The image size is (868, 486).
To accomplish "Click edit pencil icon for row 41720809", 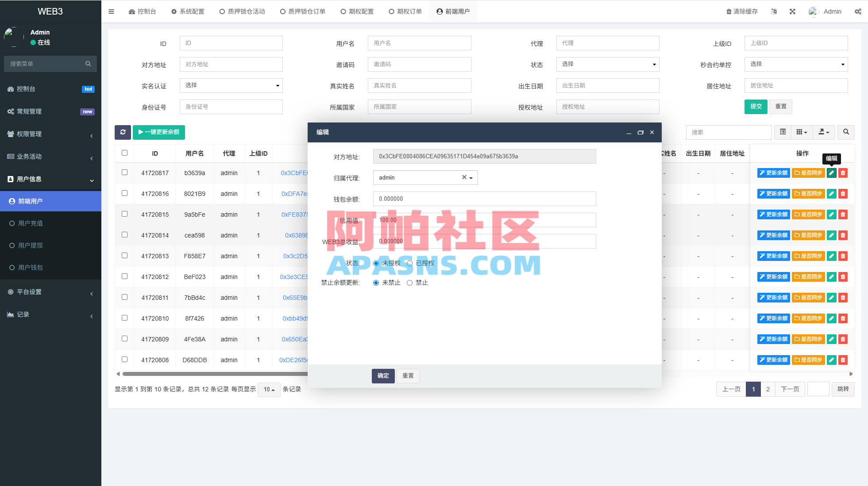I will [x=832, y=339].
